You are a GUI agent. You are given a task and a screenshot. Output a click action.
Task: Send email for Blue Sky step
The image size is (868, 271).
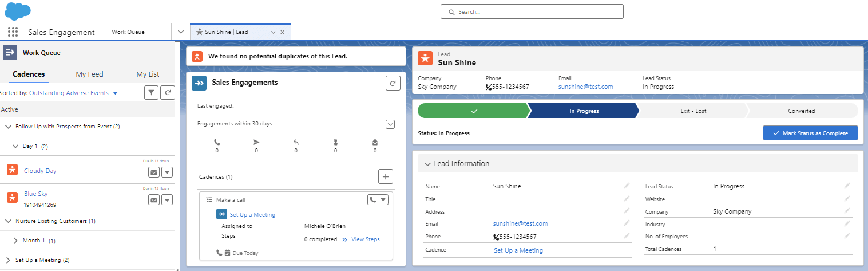(x=154, y=199)
